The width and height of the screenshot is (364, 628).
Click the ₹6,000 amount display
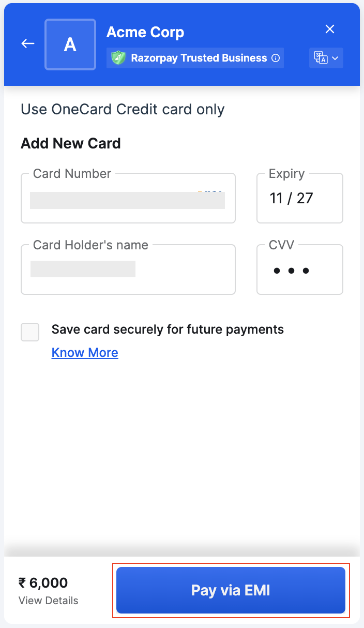[43, 583]
